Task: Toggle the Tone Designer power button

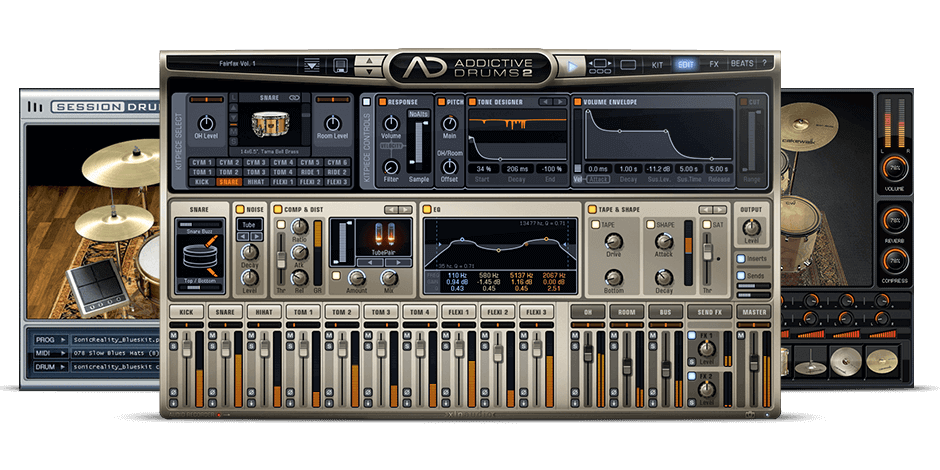Action: [472, 102]
